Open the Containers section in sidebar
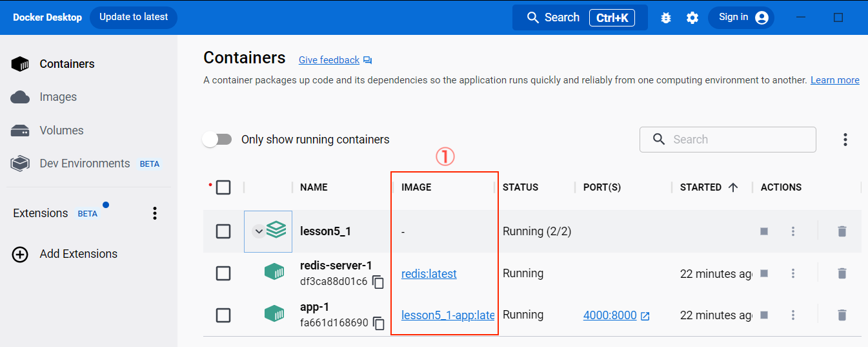This screenshot has width=868, height=347. coord(53,64)
